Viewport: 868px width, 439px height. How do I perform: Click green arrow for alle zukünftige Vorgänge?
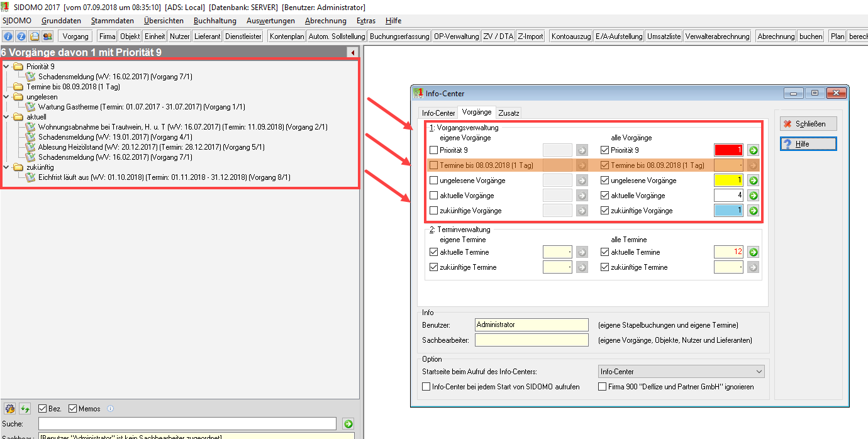(754, 211)
